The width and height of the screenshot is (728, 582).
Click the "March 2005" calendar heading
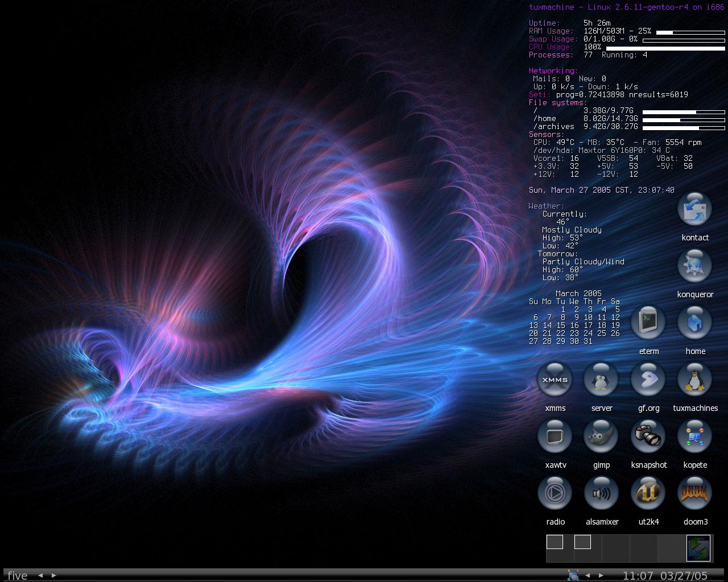point(578,294)
